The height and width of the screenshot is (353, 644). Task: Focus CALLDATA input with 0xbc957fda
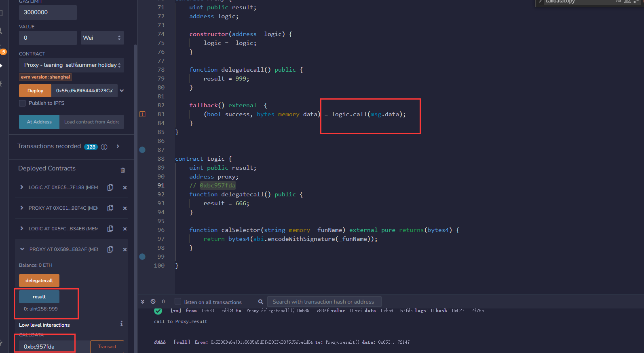coord(55,347)
